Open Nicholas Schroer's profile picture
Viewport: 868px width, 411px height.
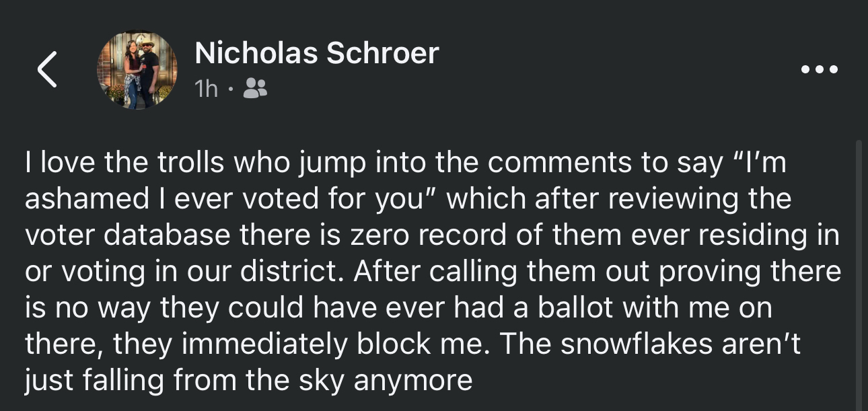137,70
